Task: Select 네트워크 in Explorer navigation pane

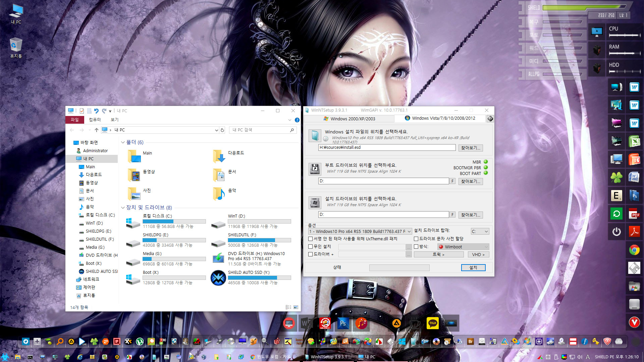Action: pos(91,279)
